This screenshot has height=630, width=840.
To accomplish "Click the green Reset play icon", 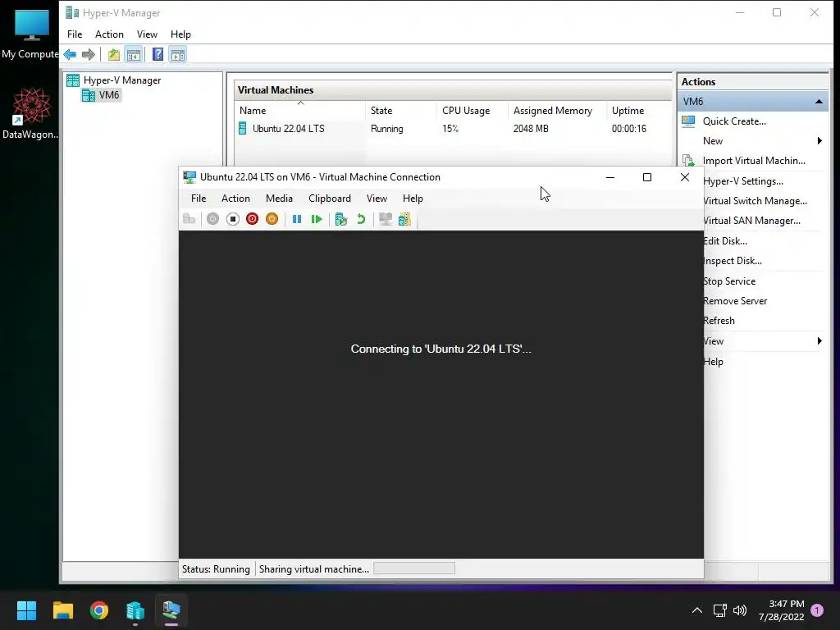I will coord(317,219).
